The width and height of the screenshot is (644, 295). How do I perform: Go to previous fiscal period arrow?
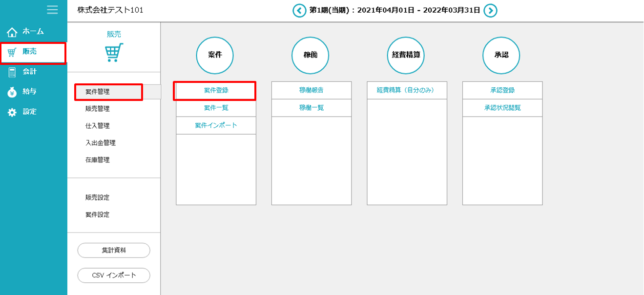pyautogui.click(x=299, y=10)
